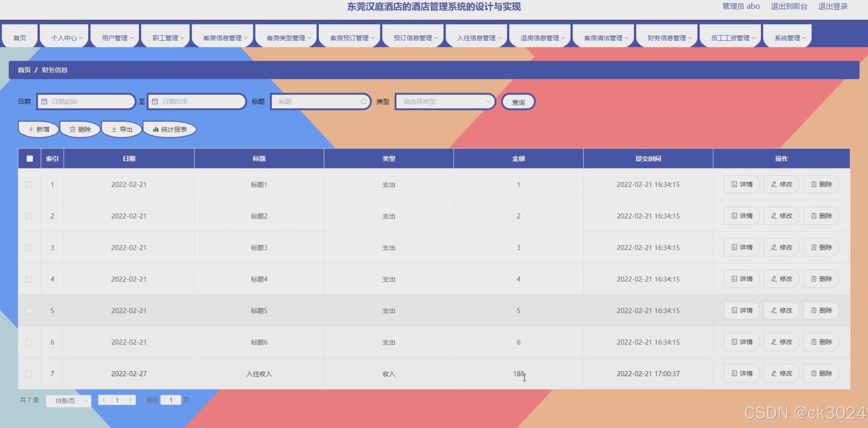Viewport: 868px width, 428px height.
Task: Select the checkbox for row 7 入住收入
Action: [29, 374]
